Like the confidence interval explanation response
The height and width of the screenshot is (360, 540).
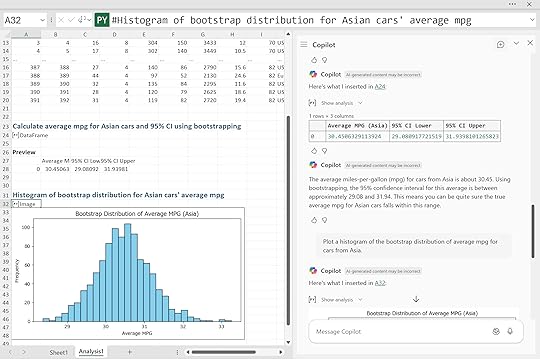pos(314,220)
